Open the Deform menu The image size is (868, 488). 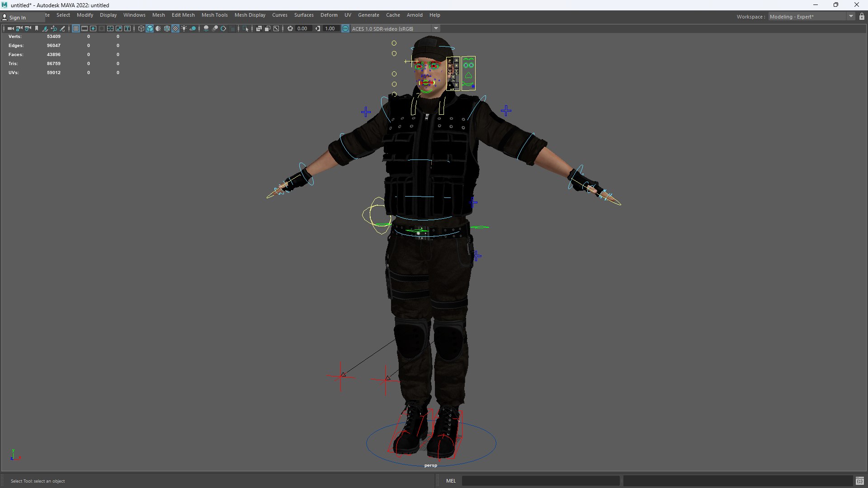click(x=329, y=15)
